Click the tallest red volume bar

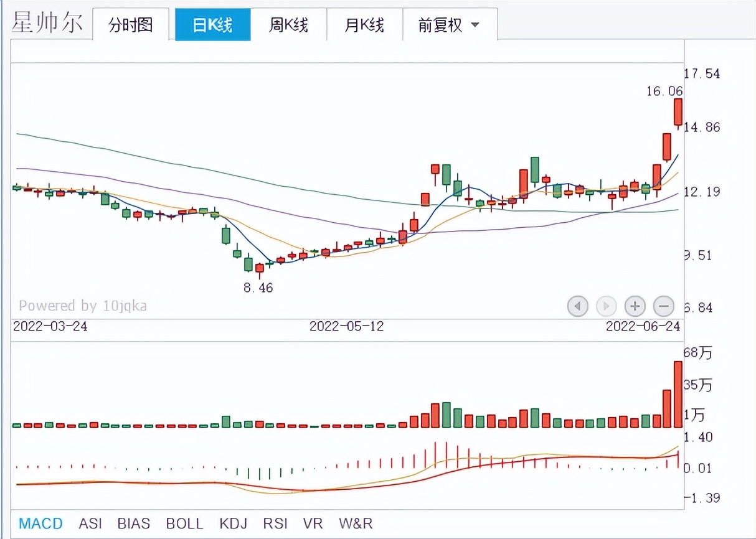pos(678,395)
